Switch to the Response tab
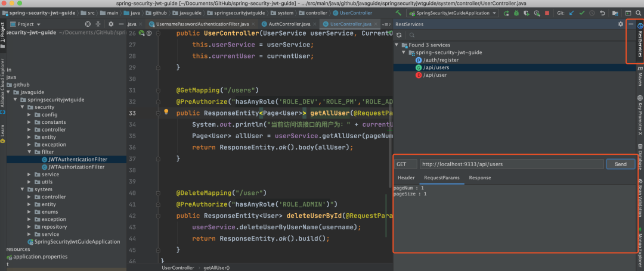This screenshot has height=271, width=644. pyautogui.click(x=479, y=177)
